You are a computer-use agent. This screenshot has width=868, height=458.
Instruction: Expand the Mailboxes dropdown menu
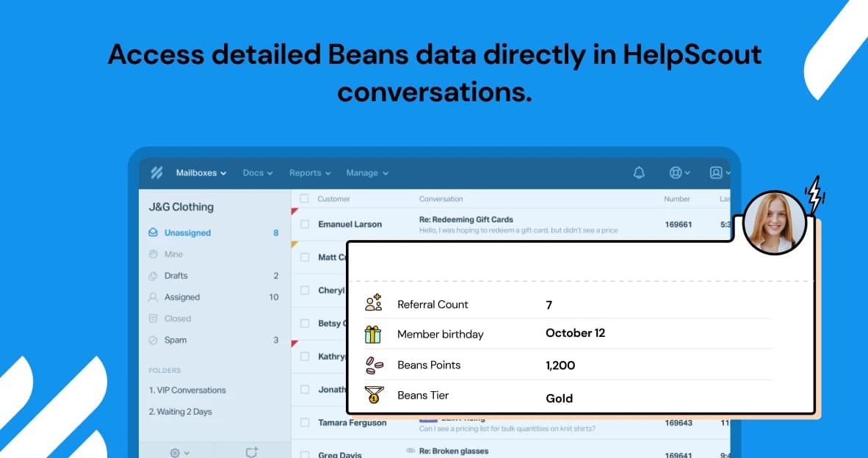coord(201,173)
